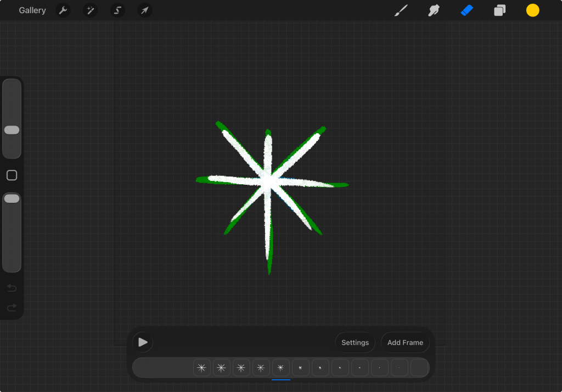Open animation Settings

(355, 343)
